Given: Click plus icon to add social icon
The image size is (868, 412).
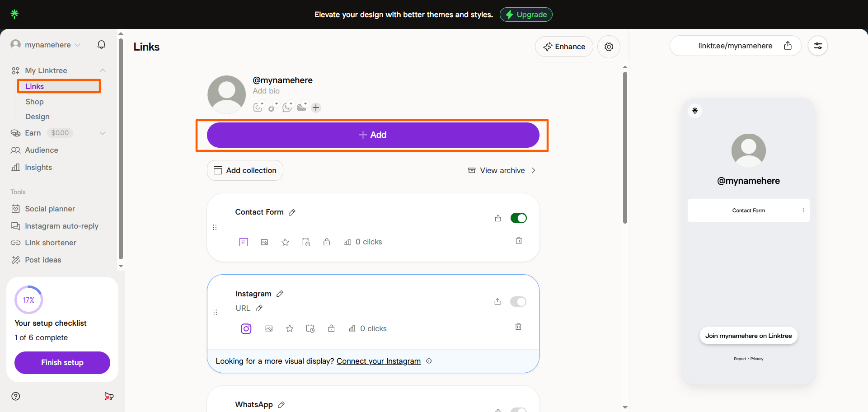Looking at the screenshot, I should point(316,108).
